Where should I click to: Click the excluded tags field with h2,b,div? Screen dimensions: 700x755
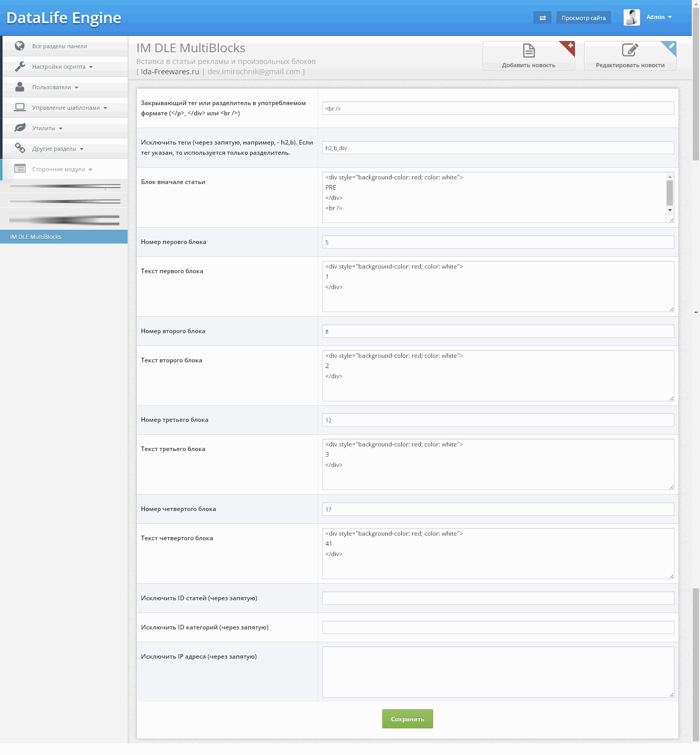[x=498, y=148]
